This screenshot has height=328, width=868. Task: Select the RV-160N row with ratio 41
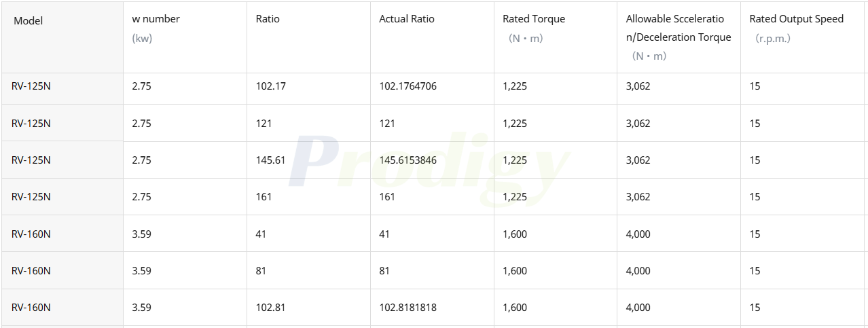coord(433,234)
